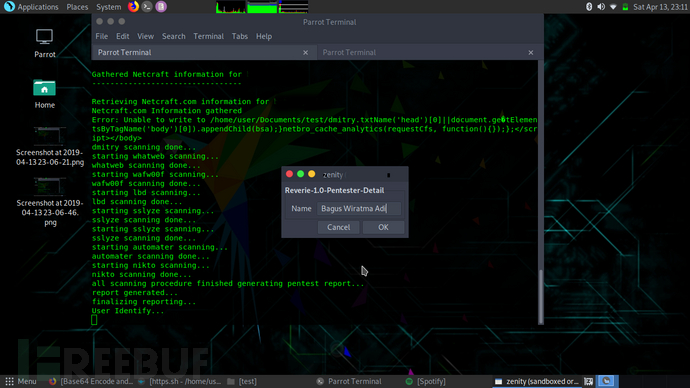The height and width of the screenshot is (388, 690).
Task: Open the terminal Edit menu
Action: 122,36
